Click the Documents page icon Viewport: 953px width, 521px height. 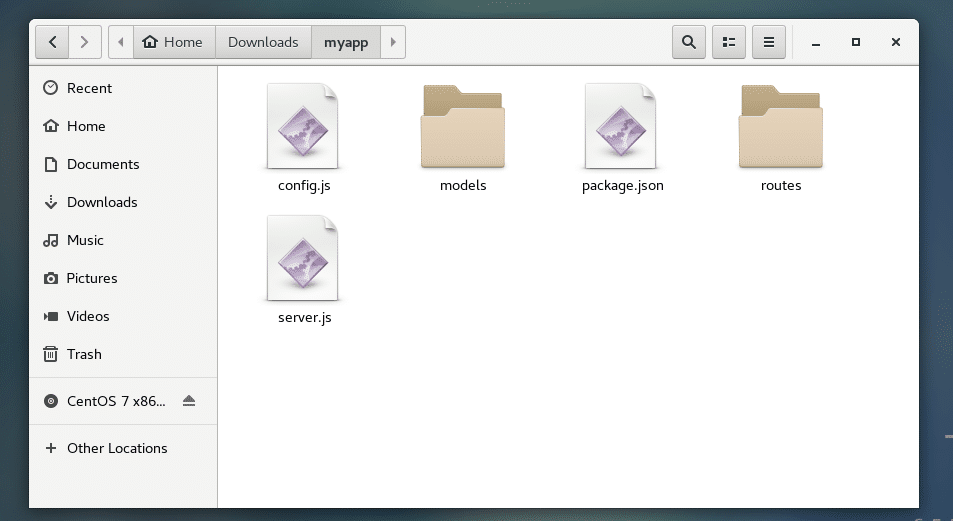pyautogui.click(x=50, y=164)
